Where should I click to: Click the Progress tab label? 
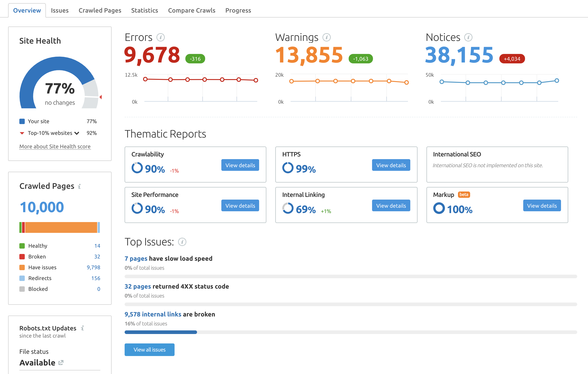coord(238,10)
